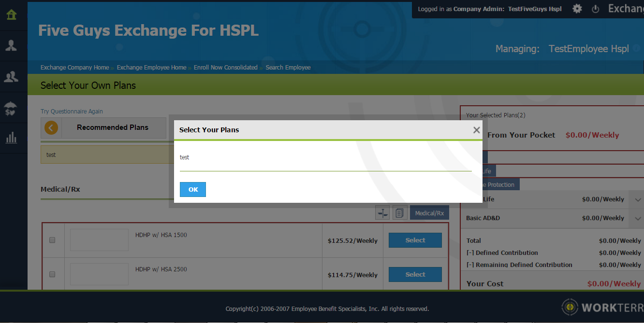Select the HDHP w/ HSA 2500 plan
644x323 pixels.
[x=415, y=275]
